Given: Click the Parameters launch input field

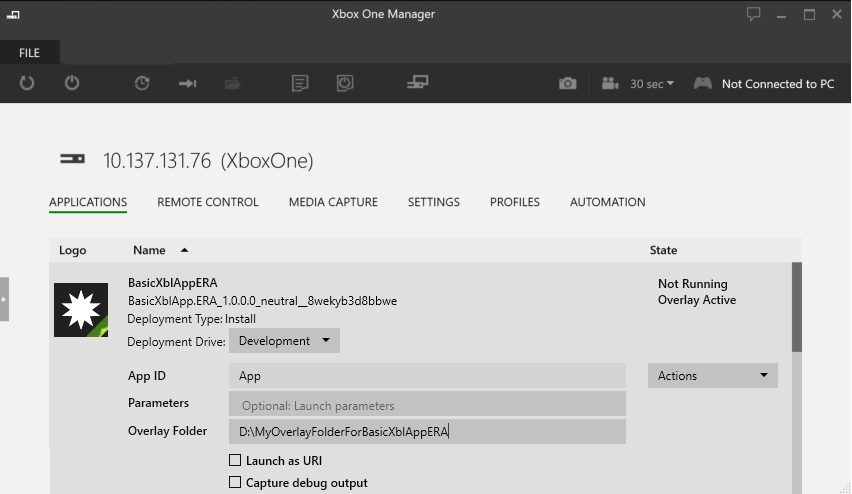Looking at the screenshot, I should click(x=427, y=404).
